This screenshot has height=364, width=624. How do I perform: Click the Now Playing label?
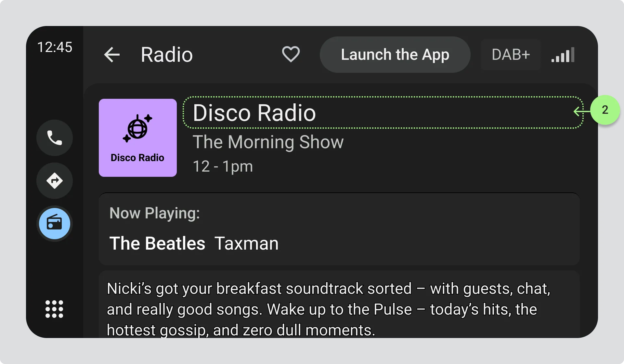[155, 213]
